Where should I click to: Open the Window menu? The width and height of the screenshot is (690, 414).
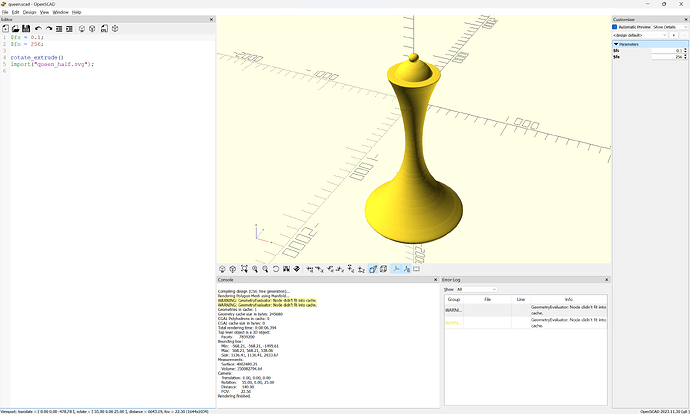click(60, 12)
